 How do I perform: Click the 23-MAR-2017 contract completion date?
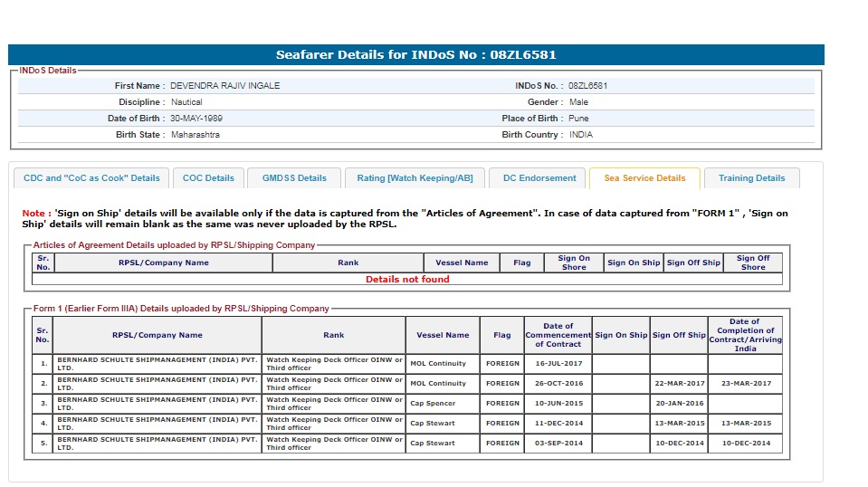pyautogui.click(x=745, y=384)
